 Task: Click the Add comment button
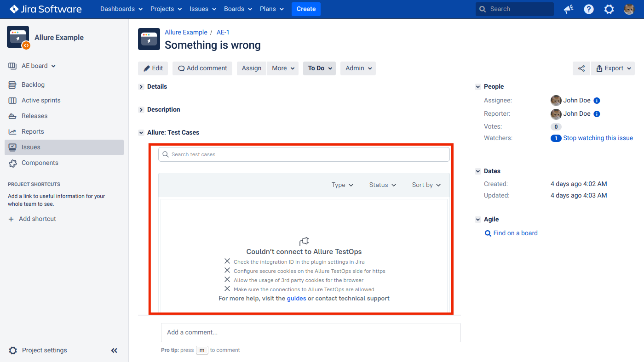pyautogui.click(x=202, y=68)
